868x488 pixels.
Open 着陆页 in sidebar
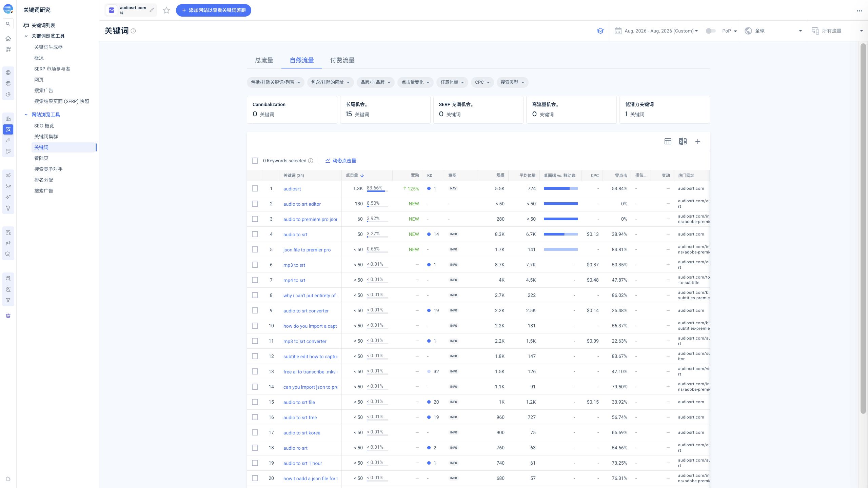(41, 158)
